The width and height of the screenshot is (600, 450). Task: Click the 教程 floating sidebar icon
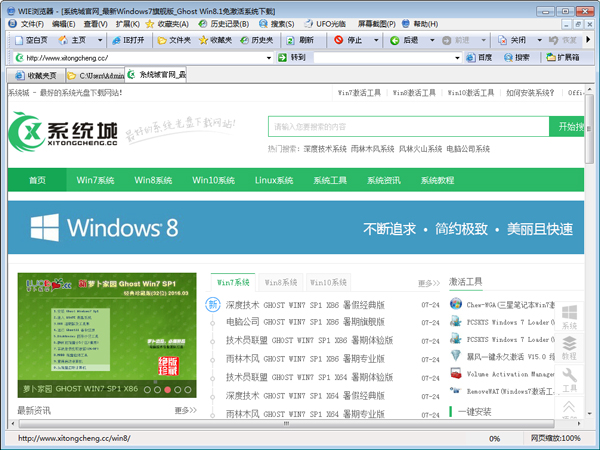tap(569, 347)
